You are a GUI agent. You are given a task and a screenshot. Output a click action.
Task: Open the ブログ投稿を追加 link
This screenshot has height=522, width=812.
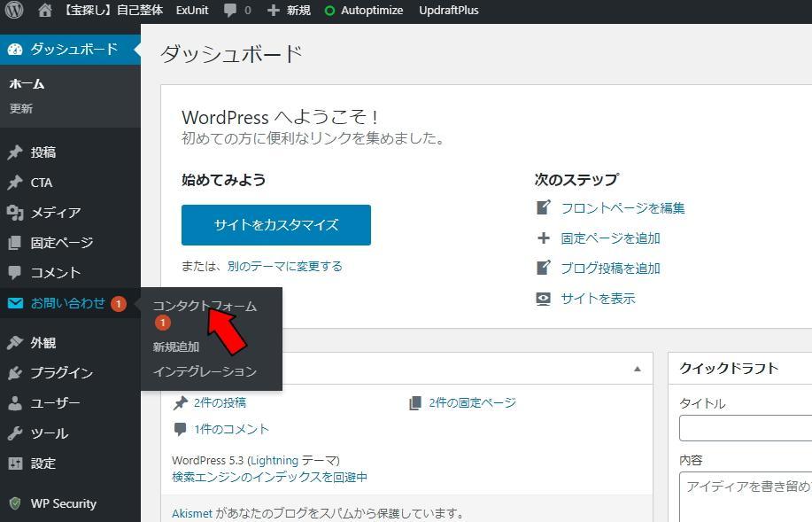click(611, 268)
